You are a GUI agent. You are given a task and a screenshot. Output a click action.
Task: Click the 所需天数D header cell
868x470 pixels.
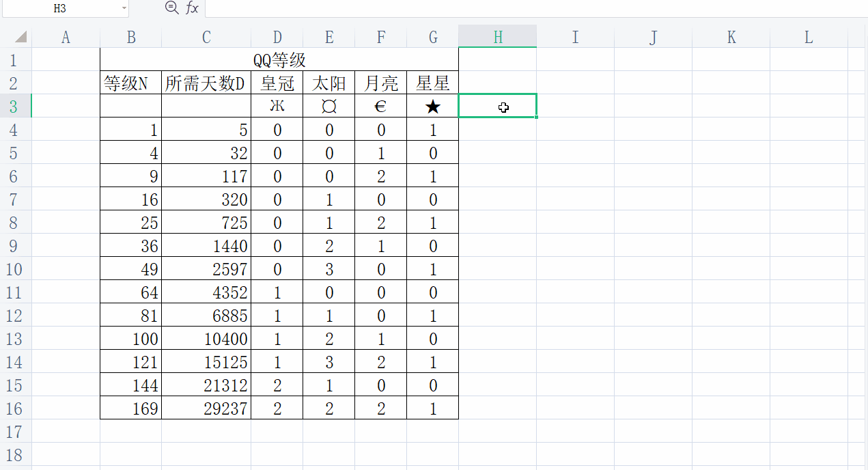coord(206,83)
